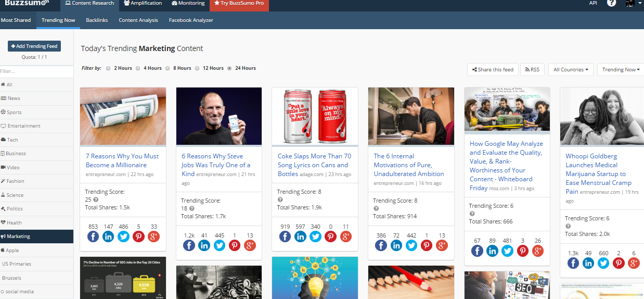Share the Millionaire article on Facebook
This screenshot has width=644, height=299.
pyautogui.click(x=93, y=236)
